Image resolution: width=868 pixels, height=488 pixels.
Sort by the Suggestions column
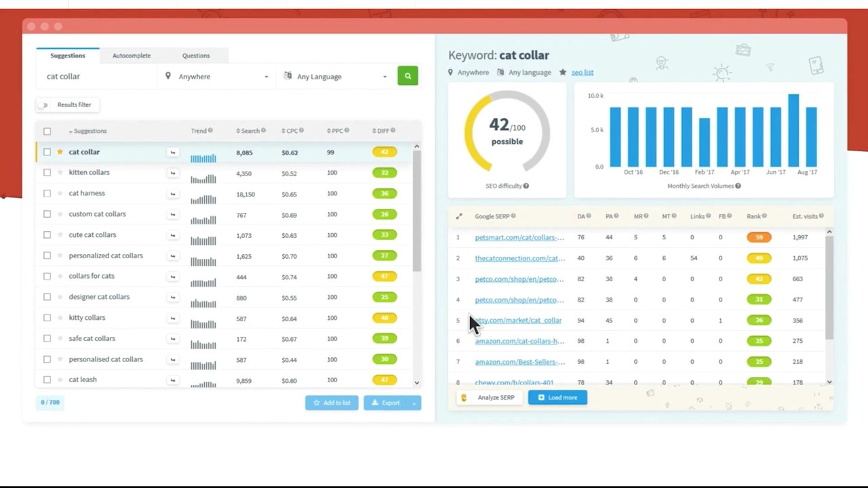coord(87,131)
